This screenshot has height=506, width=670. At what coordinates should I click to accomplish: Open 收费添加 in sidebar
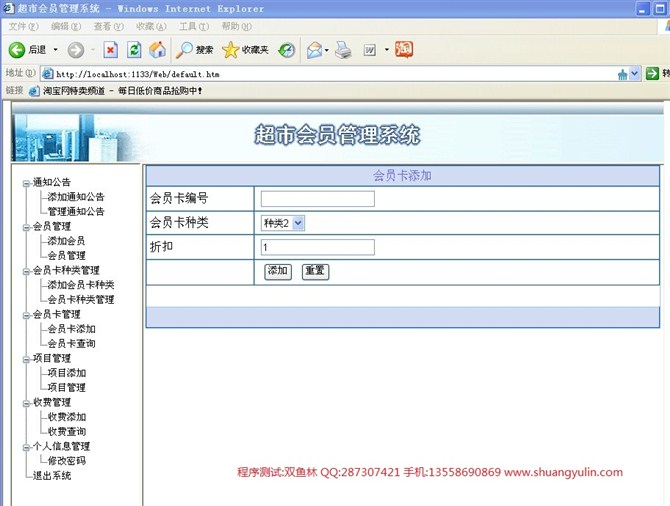click(67, 417)
